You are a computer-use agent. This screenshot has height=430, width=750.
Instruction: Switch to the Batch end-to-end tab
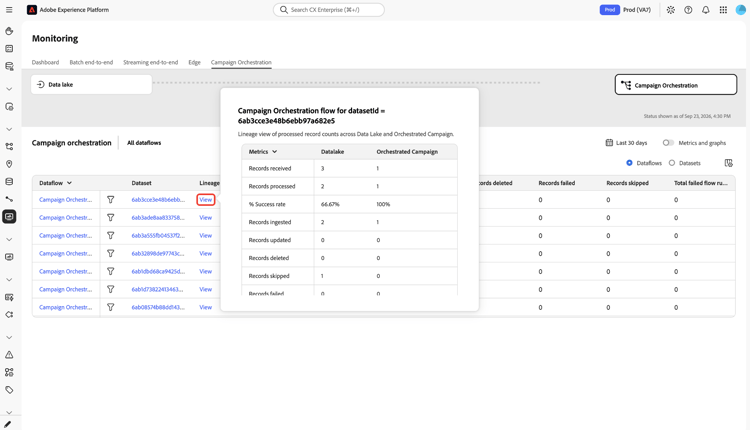(x=91, y=62)
